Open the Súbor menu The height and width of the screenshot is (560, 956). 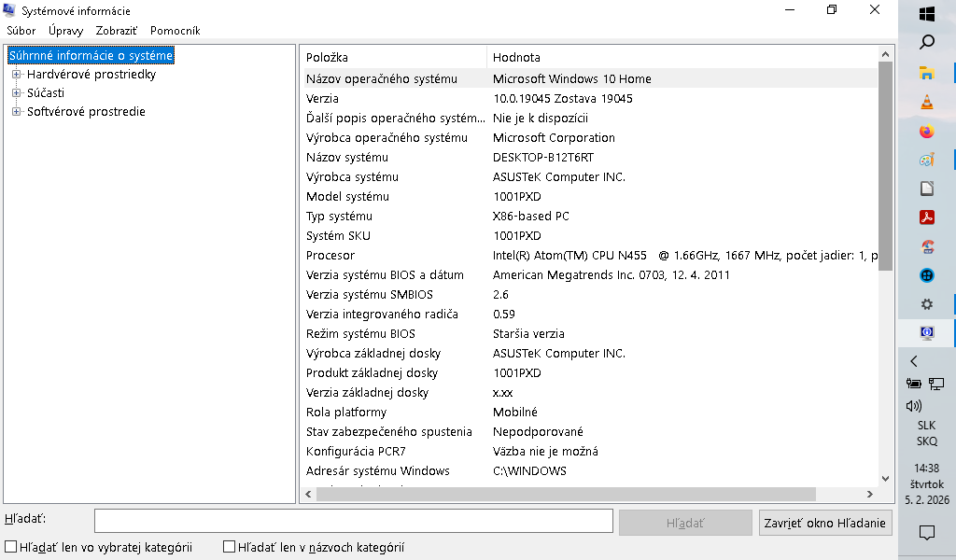pyautogui.click(x=21, y=31)
